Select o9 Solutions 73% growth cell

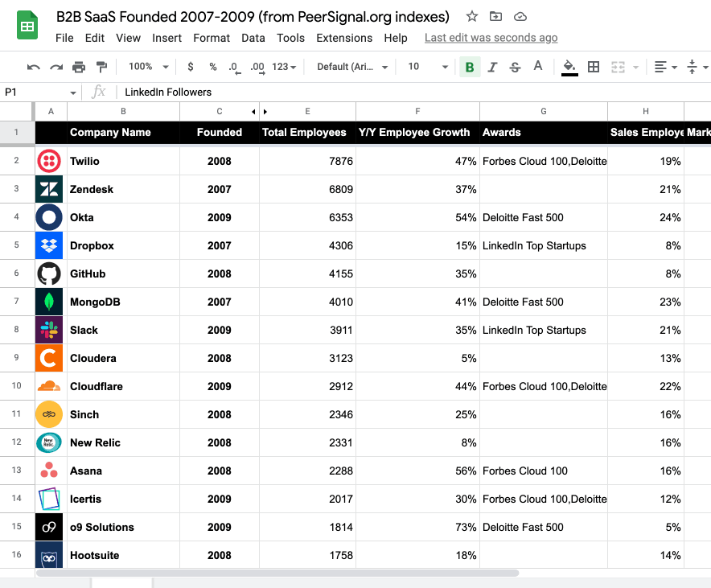417,527
